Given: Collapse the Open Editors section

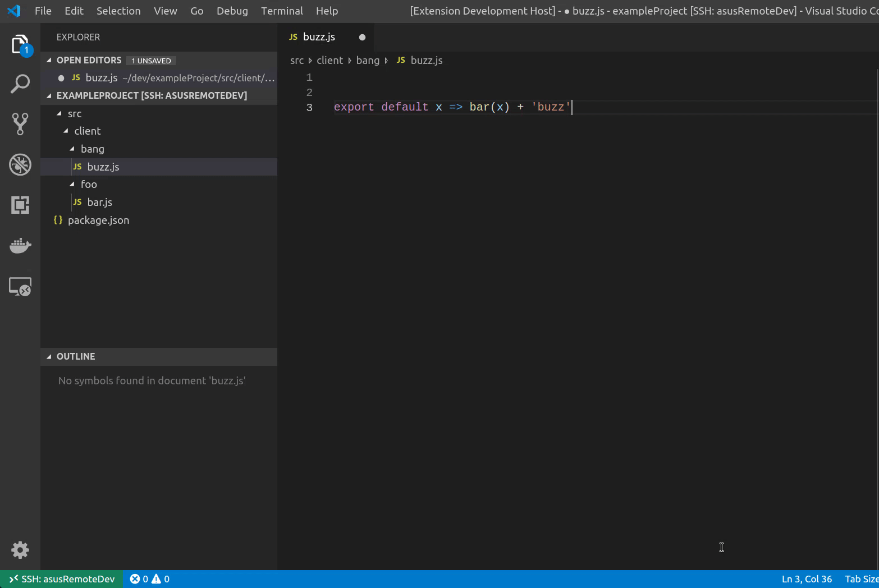Looking at the screenshot, I should pos(49,60).
